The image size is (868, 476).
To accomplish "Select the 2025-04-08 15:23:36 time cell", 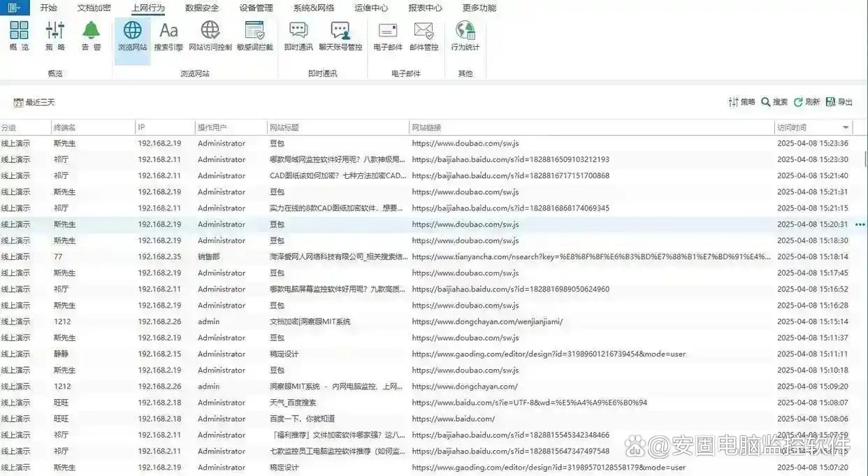I will (x=813, y=143).
